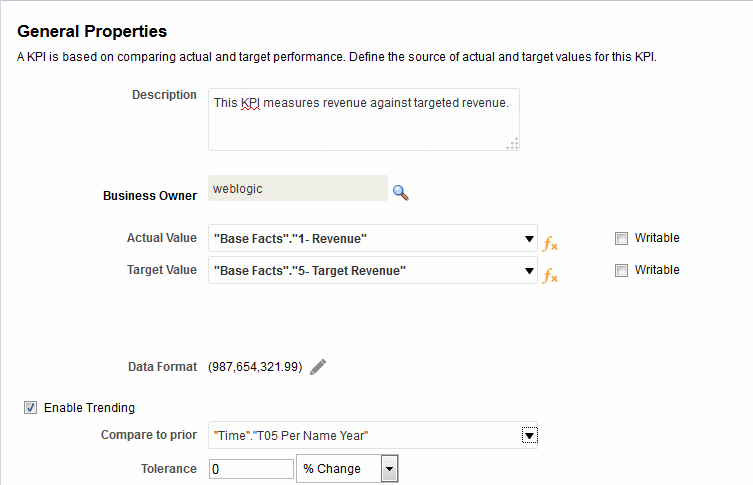Click inside the Description text area
Screen dimensions: 753x485
(x=364, y=120)
